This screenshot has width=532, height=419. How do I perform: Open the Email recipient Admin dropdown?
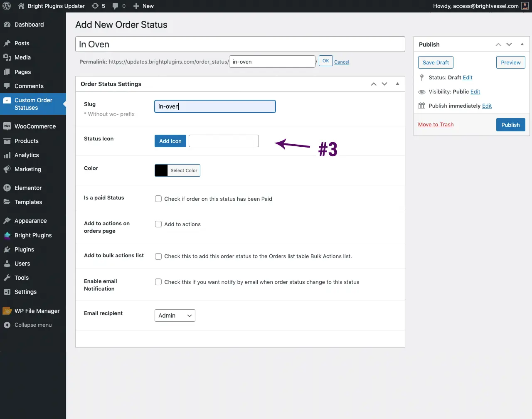[175, 315]
